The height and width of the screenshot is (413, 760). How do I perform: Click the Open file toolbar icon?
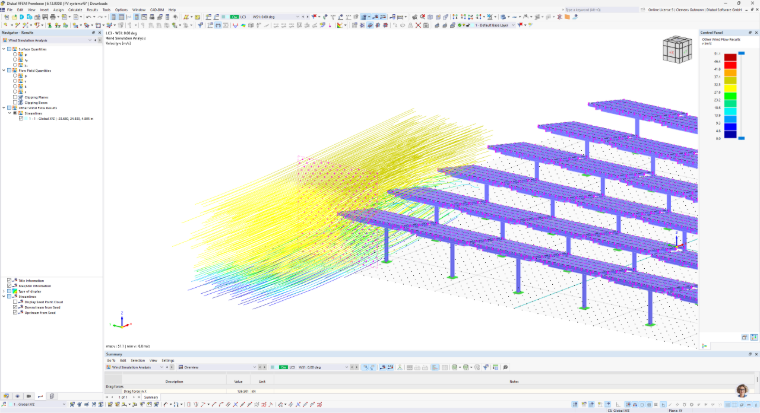tap(14, 17)
